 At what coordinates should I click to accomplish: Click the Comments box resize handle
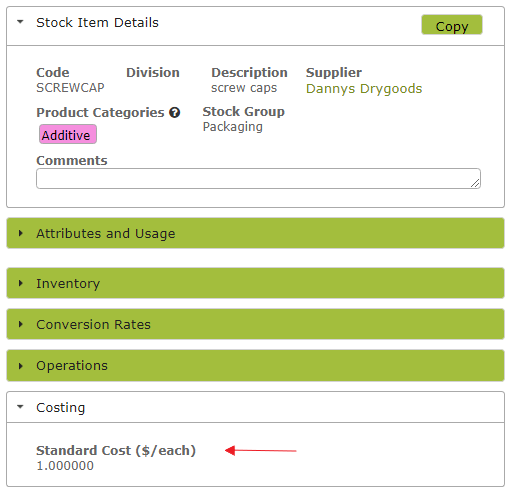point(475,183)
